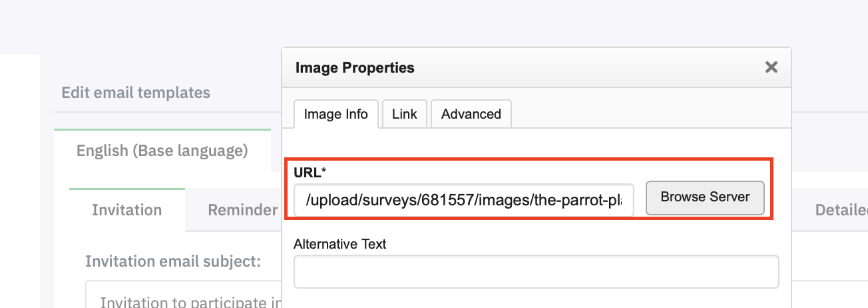Close the Image Properties dialog
This screenshot has width=868, height=308.
[x=771, y=67]
